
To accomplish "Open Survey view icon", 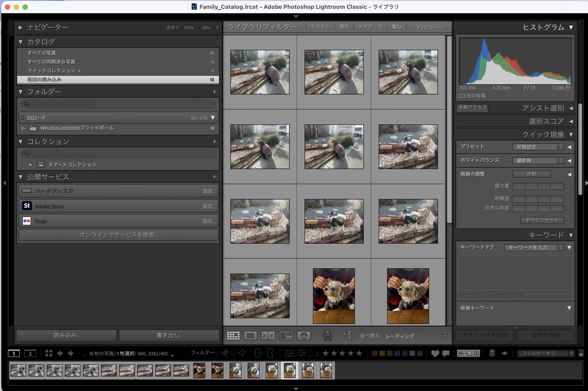I will (x=286, y=336).
